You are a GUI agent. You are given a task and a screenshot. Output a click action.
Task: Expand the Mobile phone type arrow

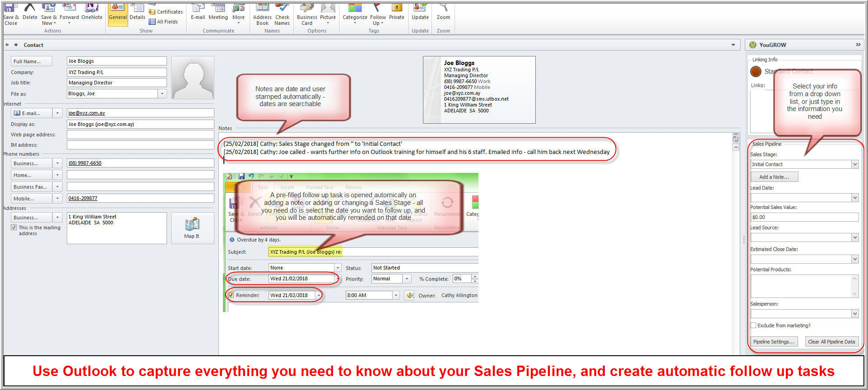pos(57,199)
